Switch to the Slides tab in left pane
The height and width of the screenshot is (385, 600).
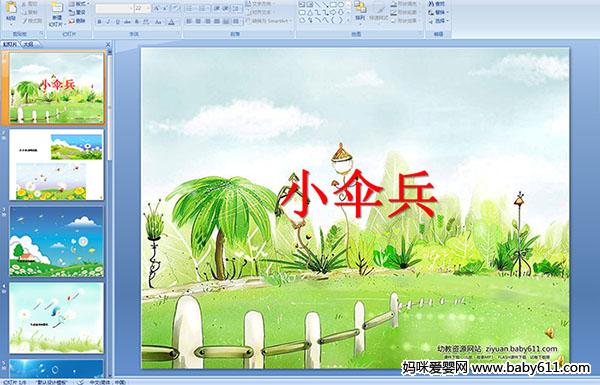pyautogui.click(x=10, y=44)
